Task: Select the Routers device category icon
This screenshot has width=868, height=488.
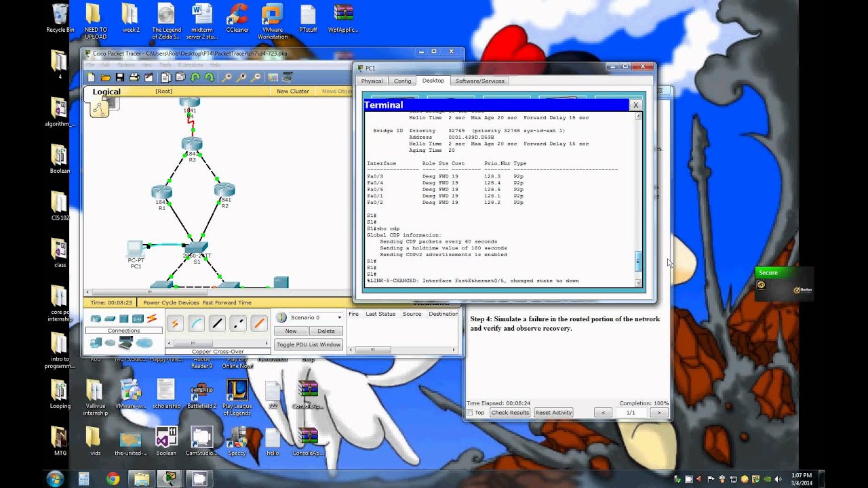Action: (x=96, y=319)
